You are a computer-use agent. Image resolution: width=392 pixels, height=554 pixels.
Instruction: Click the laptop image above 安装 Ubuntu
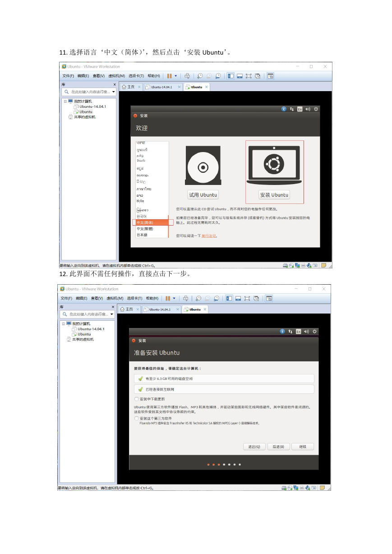(x=274, y=164)
